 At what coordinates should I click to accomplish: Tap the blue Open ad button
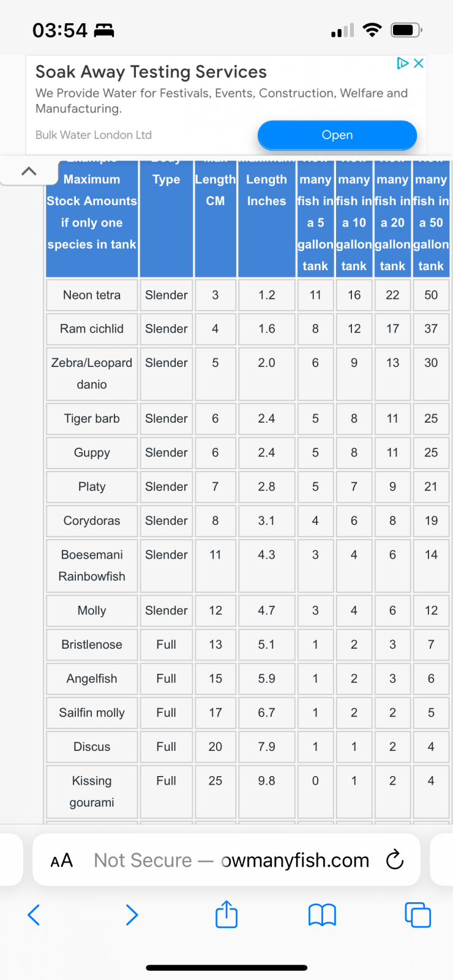tap(337, 135)
